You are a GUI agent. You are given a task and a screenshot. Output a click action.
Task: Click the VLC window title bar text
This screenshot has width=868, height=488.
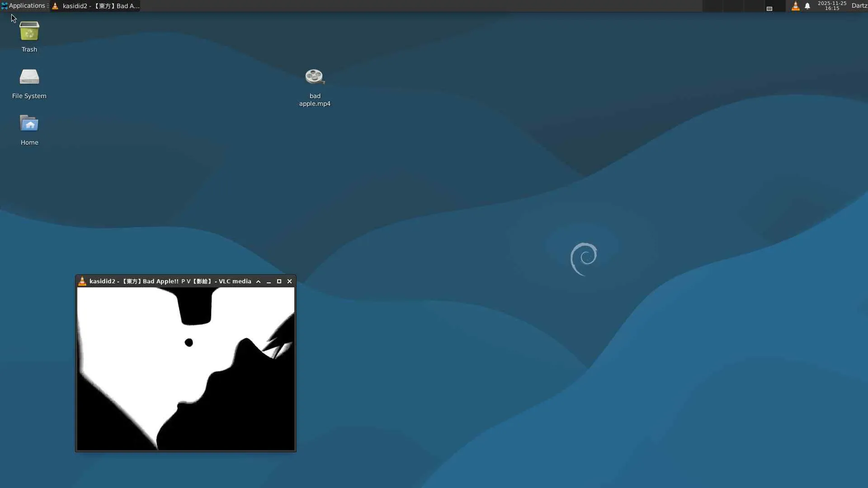pos(170,282)
